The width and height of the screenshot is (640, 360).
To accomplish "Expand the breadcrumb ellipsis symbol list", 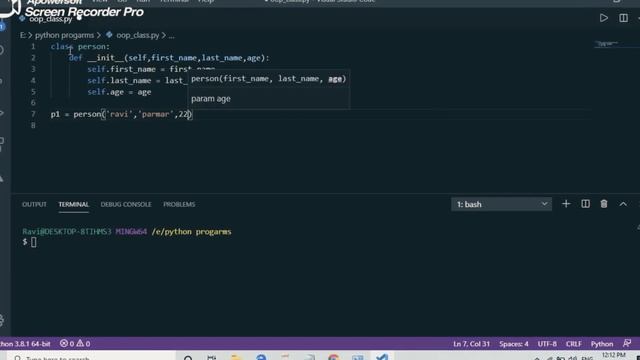I will pyautogui.click(x=171, y=36).
